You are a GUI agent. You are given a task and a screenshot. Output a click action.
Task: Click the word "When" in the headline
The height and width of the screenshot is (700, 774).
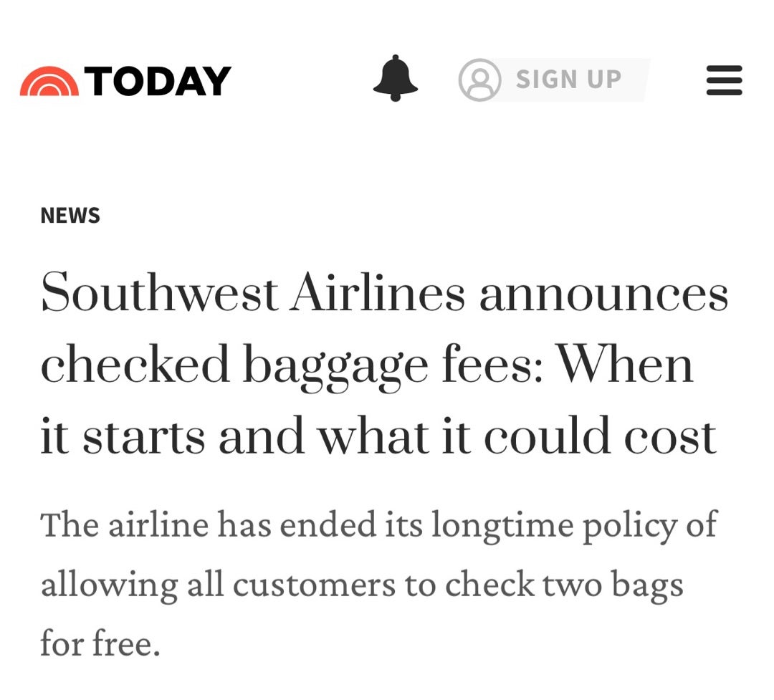click(x=625, y=364)
